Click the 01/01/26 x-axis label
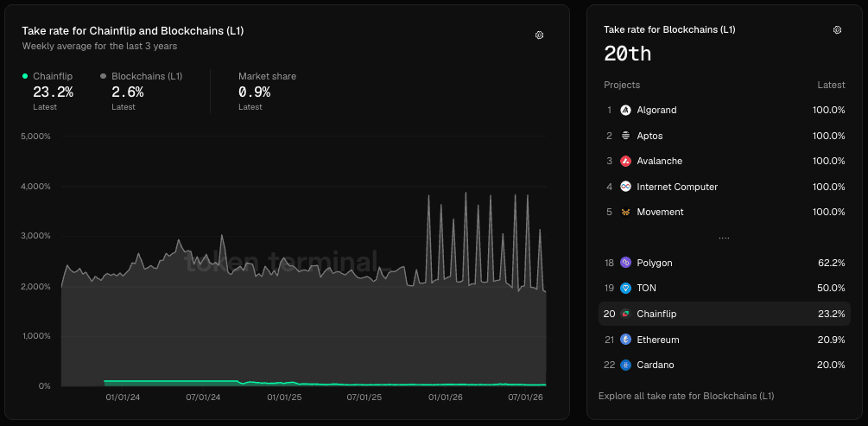Viewport: 868px width, 426px height. (446, 397)
